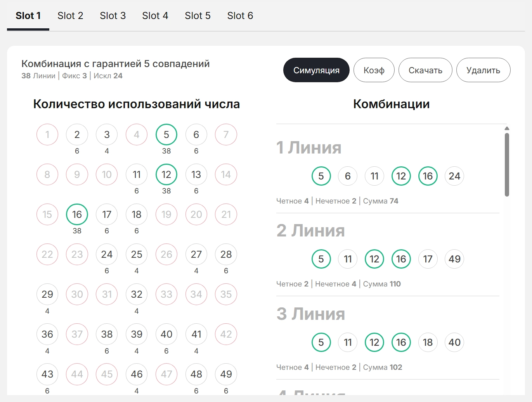532x402 pixels.
Task: Choose number 36 in the usage grid
Action: pyautogui.click(x=47, y=334)
